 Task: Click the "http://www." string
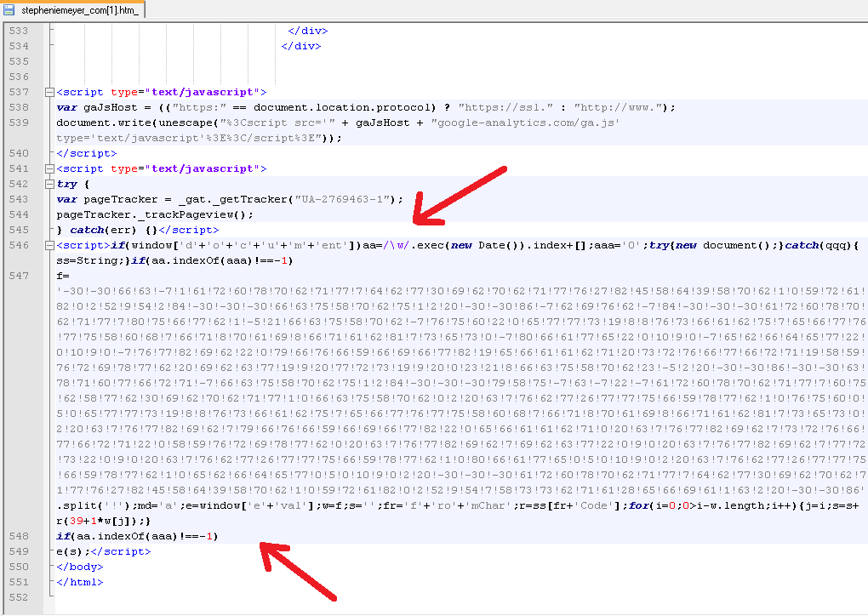(x=618, y=107)
